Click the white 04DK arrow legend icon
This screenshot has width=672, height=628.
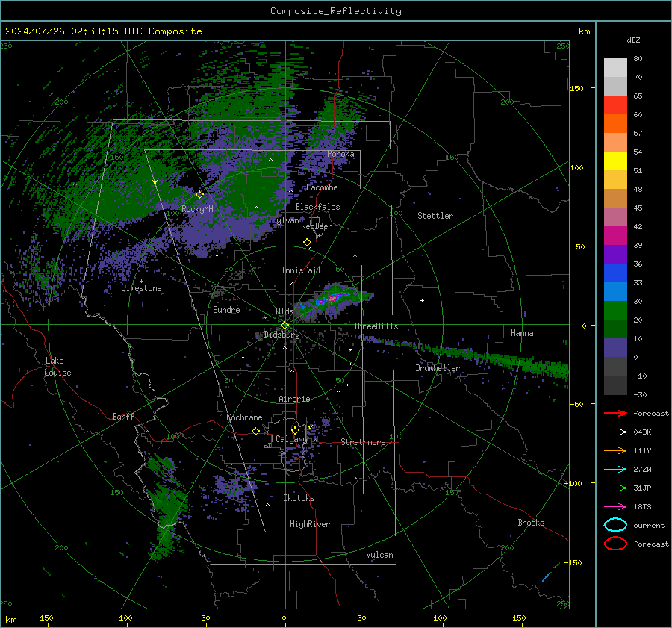(615, 432)
